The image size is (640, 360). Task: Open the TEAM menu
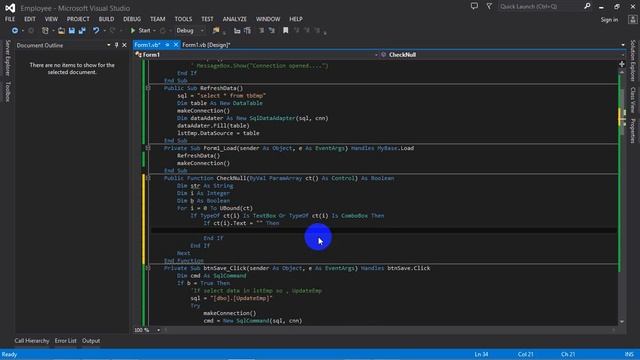158,19
